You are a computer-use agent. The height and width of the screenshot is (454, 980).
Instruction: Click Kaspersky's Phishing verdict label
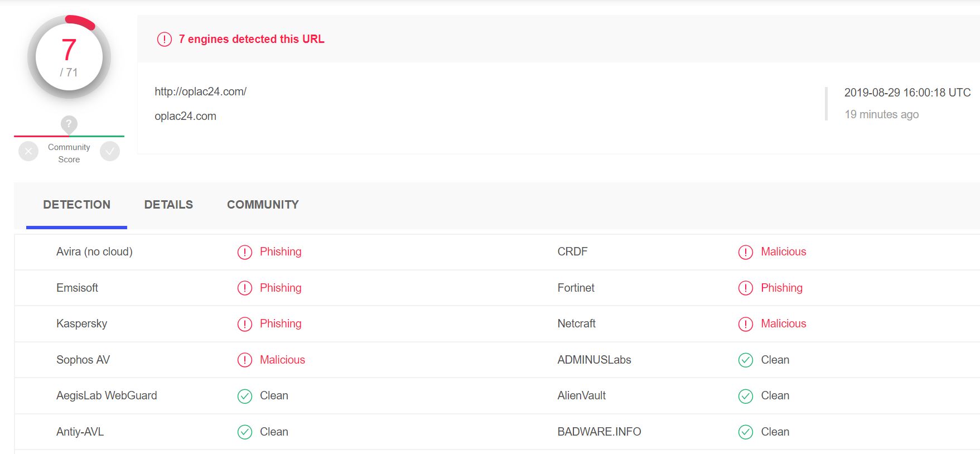281,323
